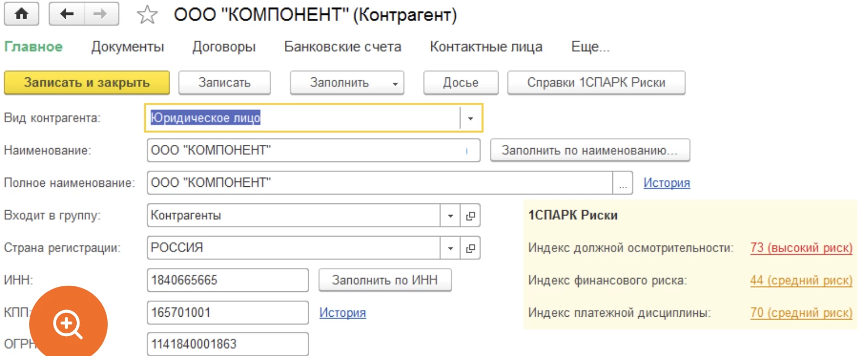Expand the Страна регистрации dropdown arrow

click(450, 248)
